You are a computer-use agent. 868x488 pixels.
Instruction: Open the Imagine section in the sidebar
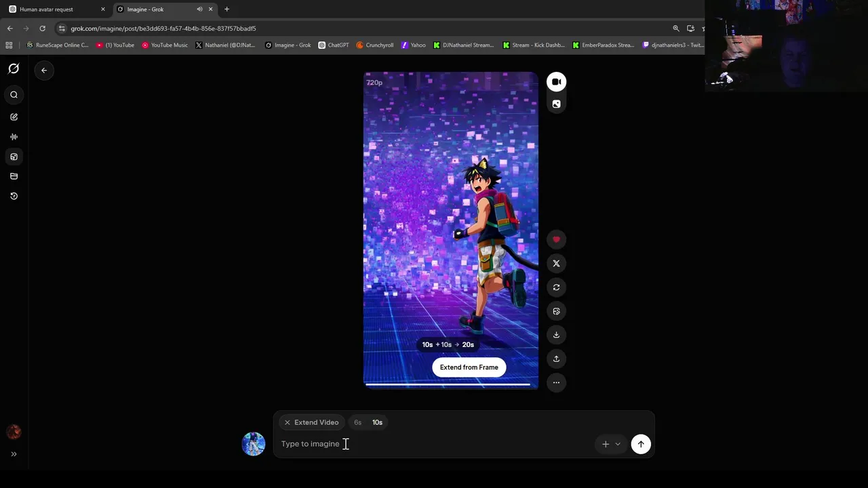pyautogui.click(x=14, y=157)
